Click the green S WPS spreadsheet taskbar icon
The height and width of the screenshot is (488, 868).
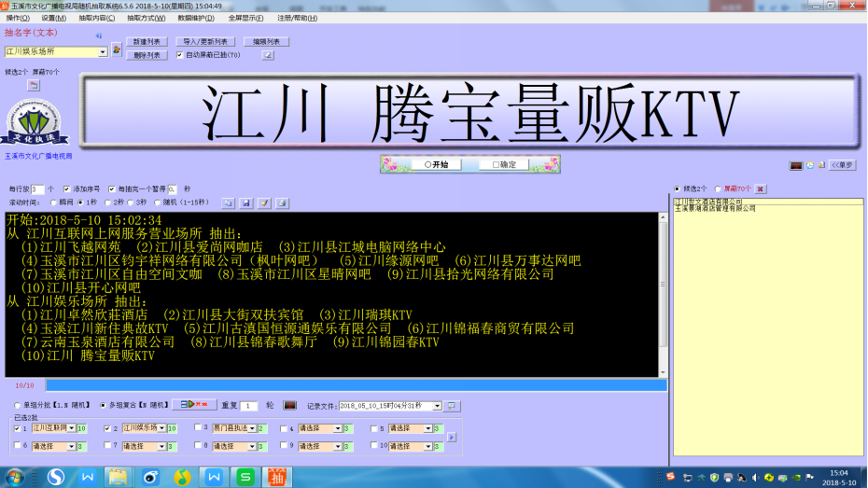[245, 477]
